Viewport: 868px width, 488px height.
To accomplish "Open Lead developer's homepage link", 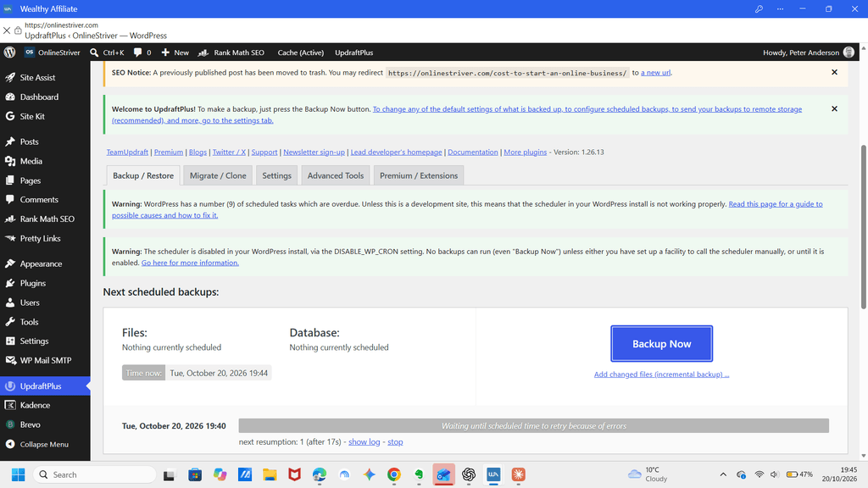I will [x=397, y=152].
